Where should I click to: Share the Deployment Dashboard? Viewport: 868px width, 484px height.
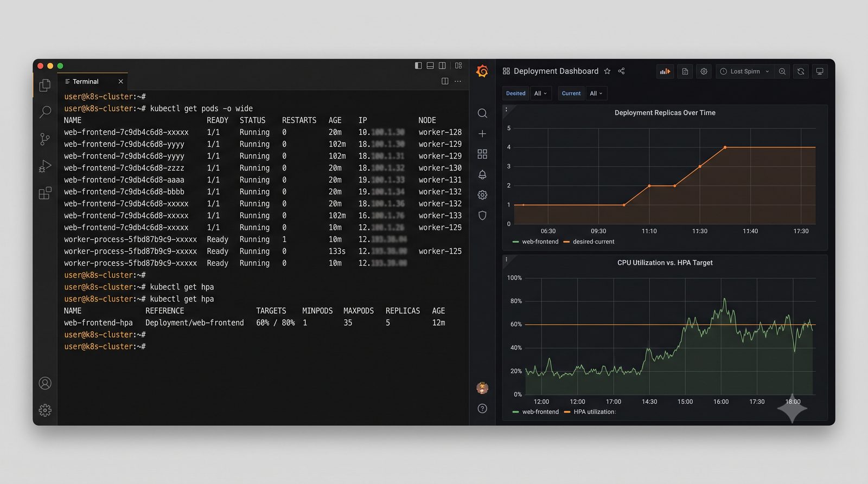[622, 71]
